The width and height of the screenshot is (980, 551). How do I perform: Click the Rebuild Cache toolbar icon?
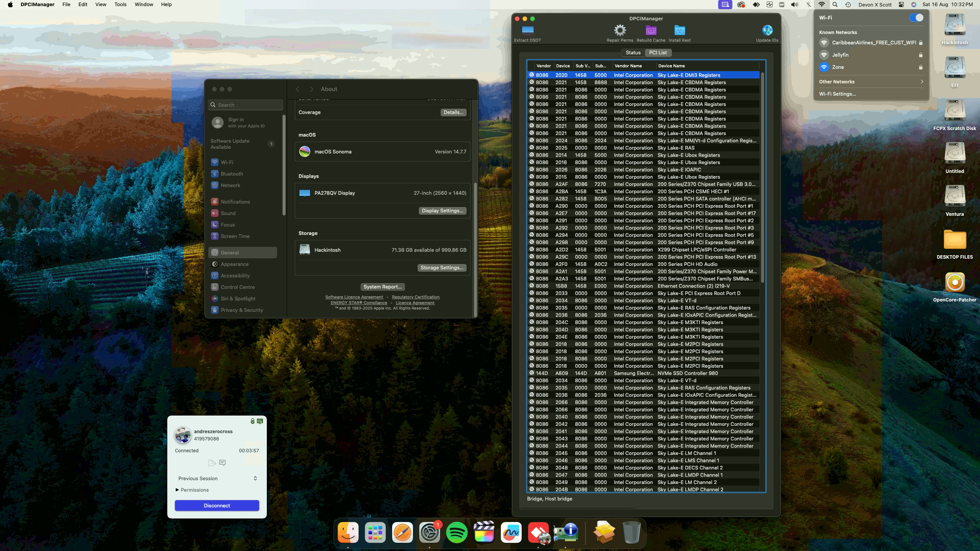point(651,31)
